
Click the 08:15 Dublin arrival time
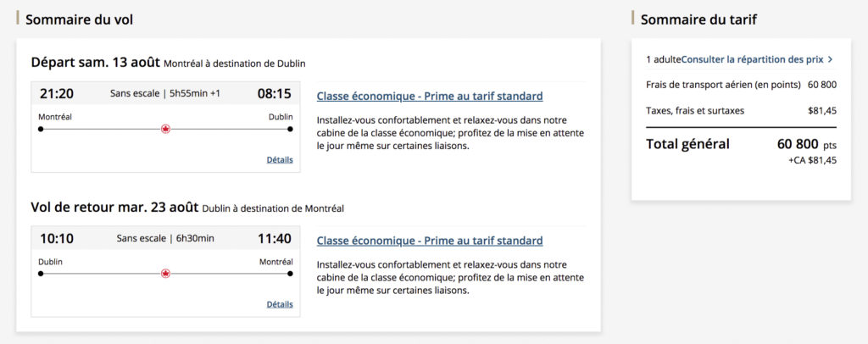tap(274, 93)
